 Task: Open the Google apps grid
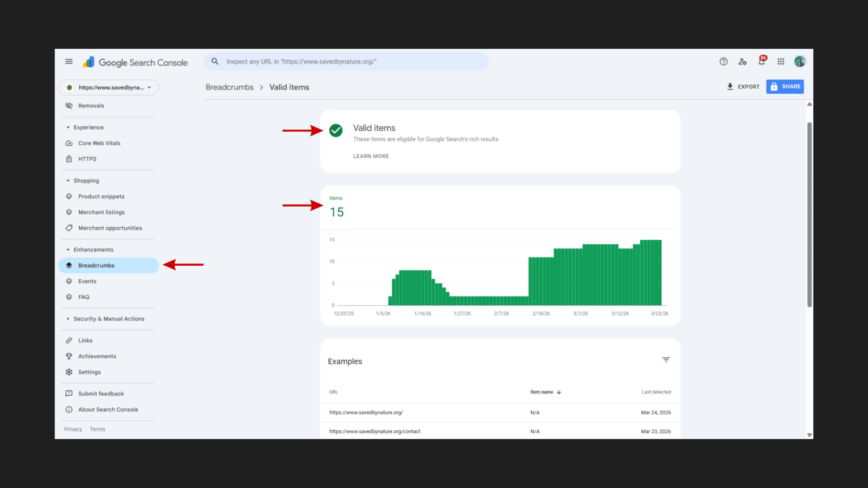[781, 61]
